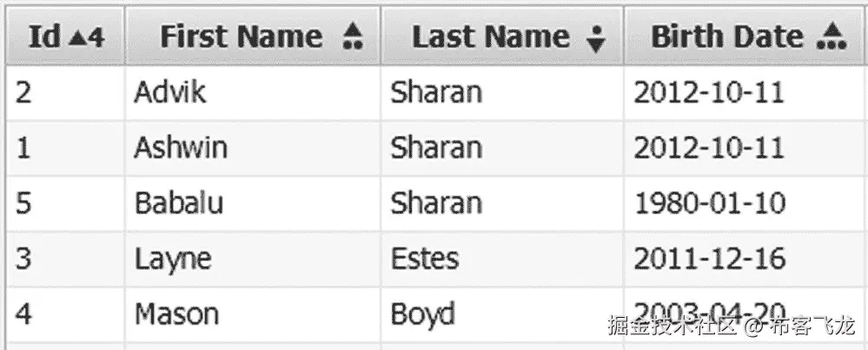868x350 pixels.
Task: Sort the table by the Id column header
Action: pyautogui.click(x=65, y=36)
